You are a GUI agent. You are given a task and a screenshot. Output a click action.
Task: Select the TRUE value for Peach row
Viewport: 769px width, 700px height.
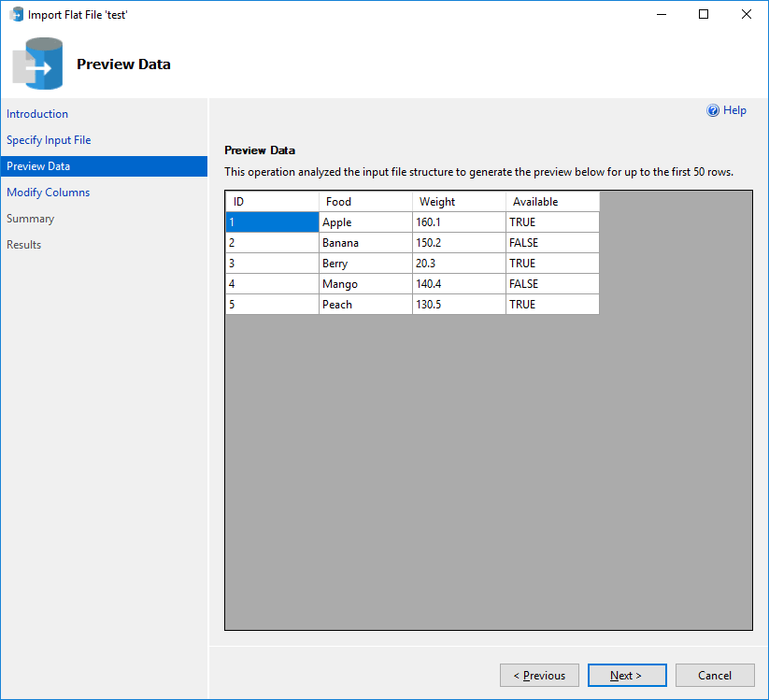[x=551, y=304]
